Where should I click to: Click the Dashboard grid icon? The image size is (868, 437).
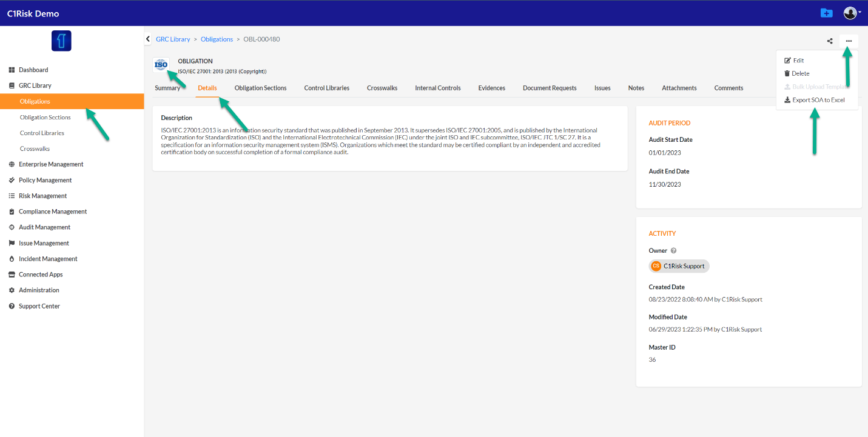(x=12, y=70)
